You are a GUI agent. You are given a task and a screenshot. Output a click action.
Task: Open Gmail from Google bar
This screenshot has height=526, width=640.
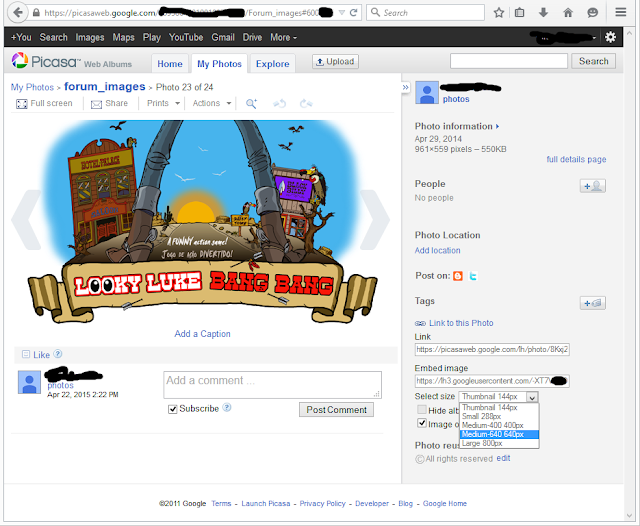[223, 38]
